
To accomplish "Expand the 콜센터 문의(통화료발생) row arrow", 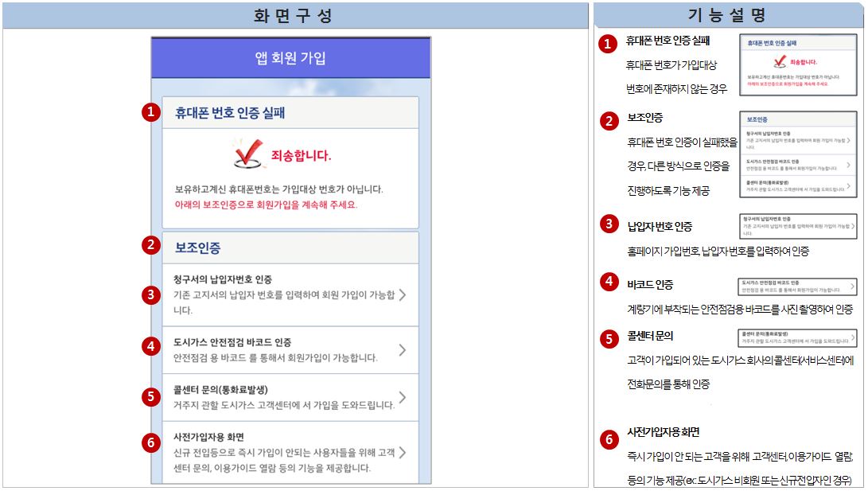I will click(x=403, y=397).
